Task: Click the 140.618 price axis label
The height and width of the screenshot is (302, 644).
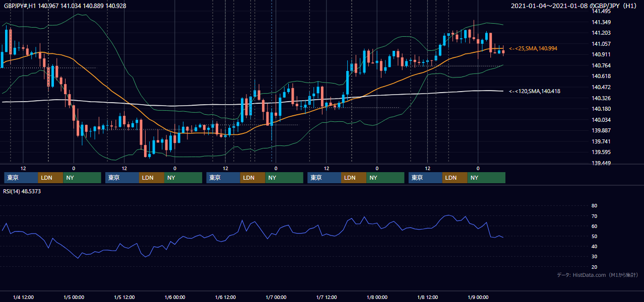Action: click(601, 76)
